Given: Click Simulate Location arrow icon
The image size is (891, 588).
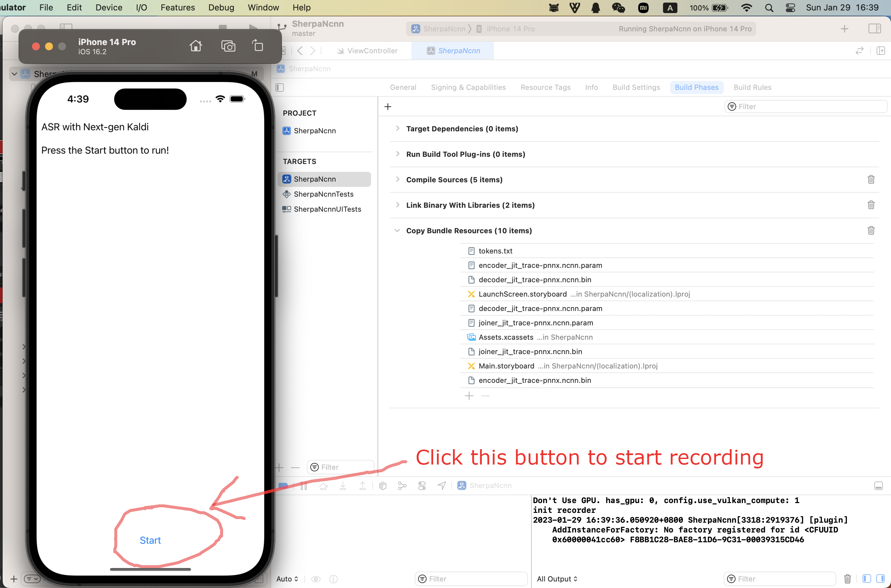Looking at the screenshot, I should tap(442, 486).
